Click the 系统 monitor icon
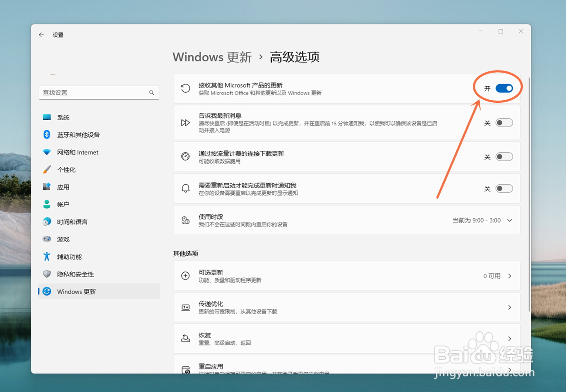The width and height of the screenshot is (566, 392). [x=47, y=118]
